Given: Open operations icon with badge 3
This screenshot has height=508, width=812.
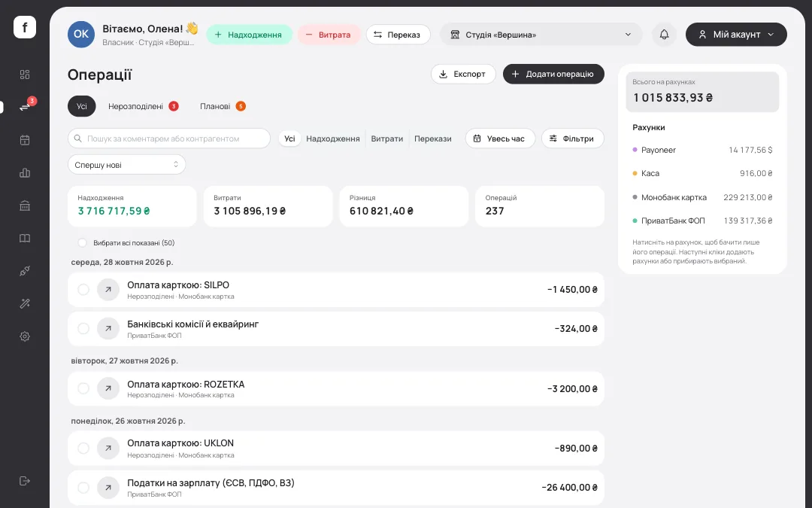Looking at the screenshot, I should coord(24,107).
